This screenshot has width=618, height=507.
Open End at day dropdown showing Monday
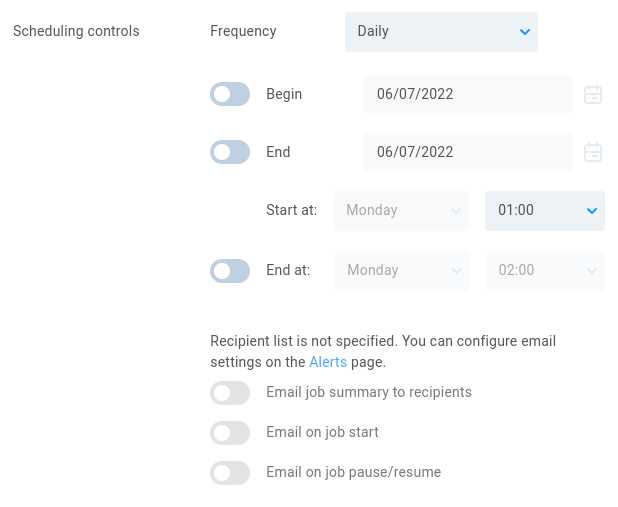[402, 271]
